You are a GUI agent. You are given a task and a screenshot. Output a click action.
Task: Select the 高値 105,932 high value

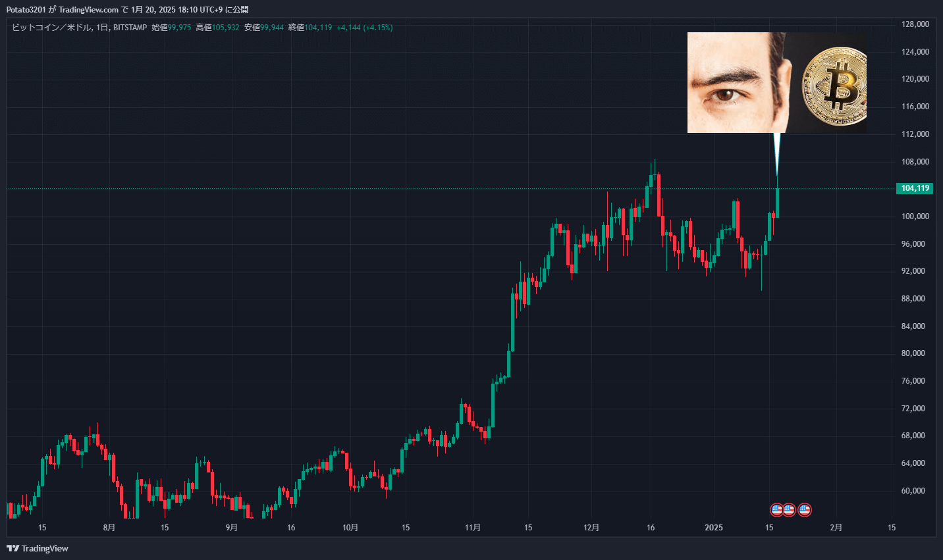[x=217, y=28]
